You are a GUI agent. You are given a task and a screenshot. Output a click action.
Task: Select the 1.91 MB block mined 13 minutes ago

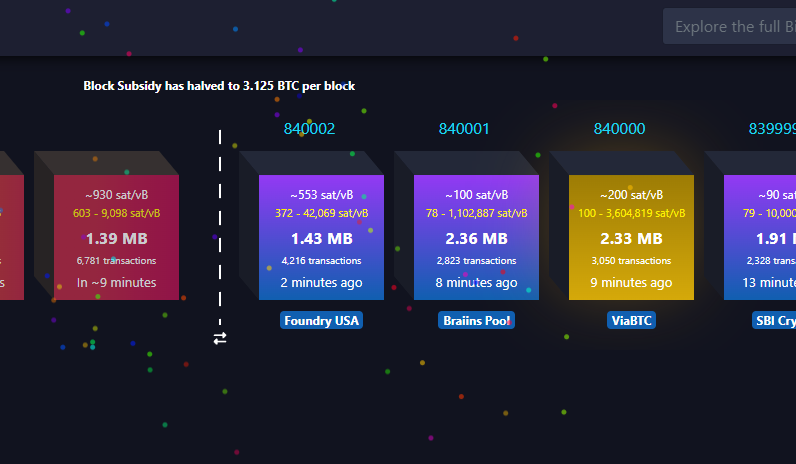point(760,237)
